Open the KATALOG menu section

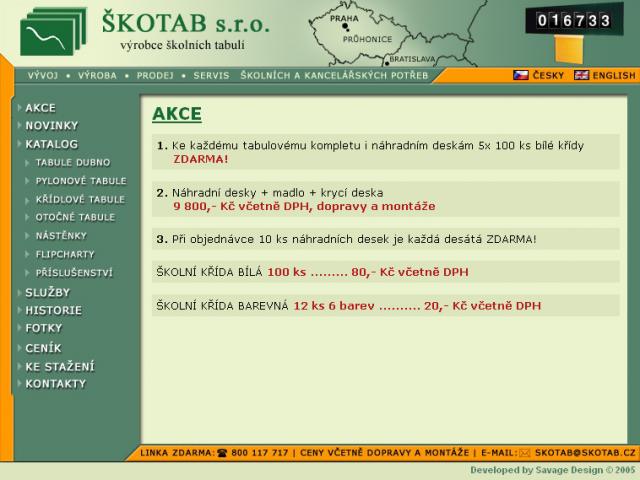point(51,144)
